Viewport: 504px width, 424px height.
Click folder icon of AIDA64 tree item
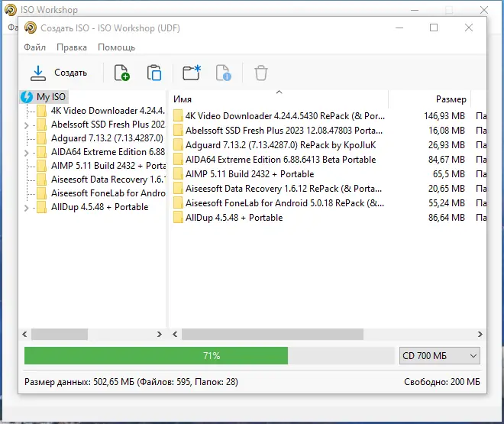(41, 152)
